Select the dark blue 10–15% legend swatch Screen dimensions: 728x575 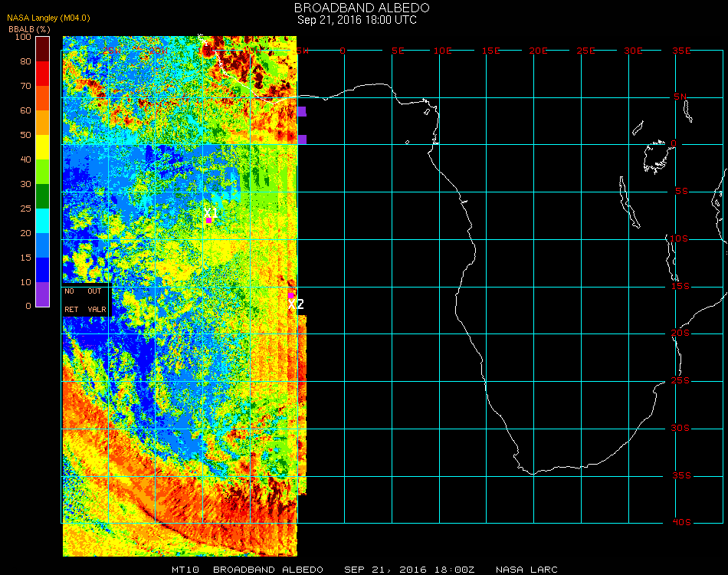(x=43, y=270)
